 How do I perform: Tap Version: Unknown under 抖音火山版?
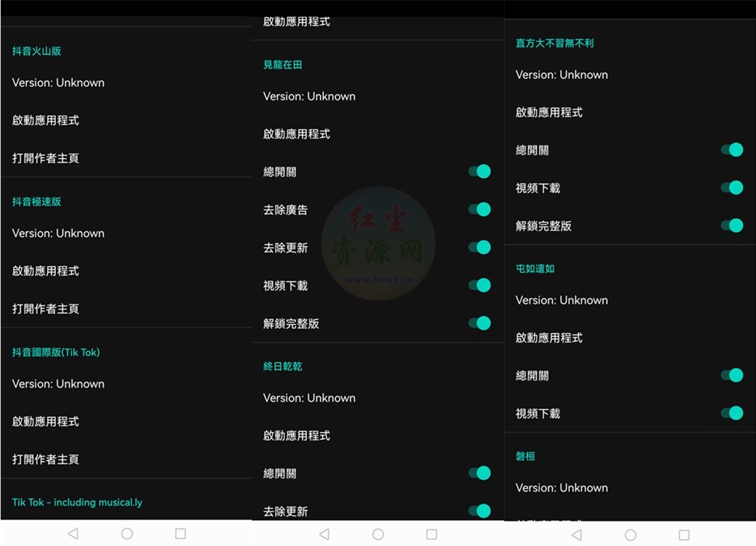(x=59, y=83)
